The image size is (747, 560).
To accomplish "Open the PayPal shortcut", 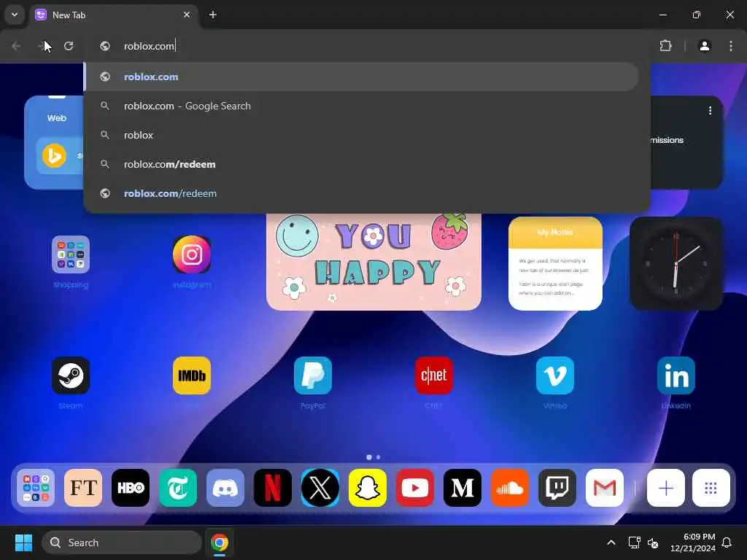I will 312,376.
